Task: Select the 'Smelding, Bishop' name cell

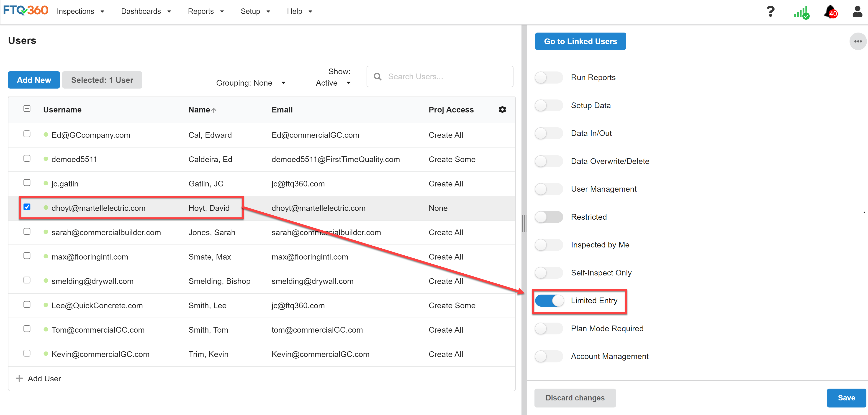Action: [x=219, y=281]
